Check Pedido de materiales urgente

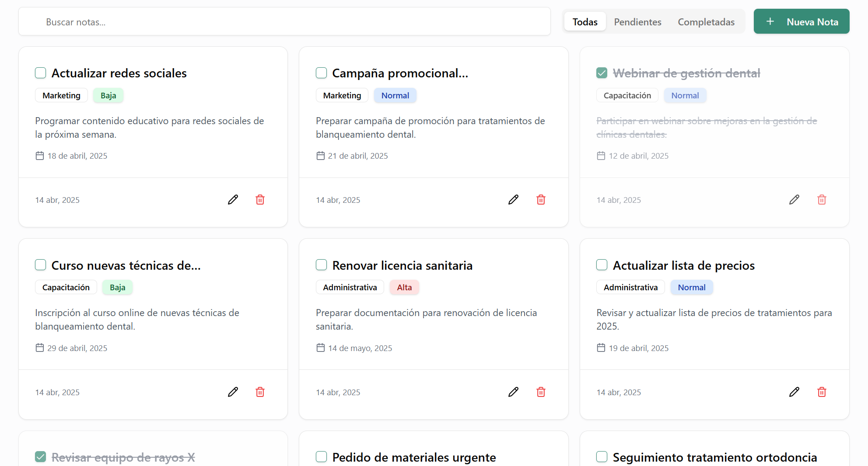(x=322, y=457)
